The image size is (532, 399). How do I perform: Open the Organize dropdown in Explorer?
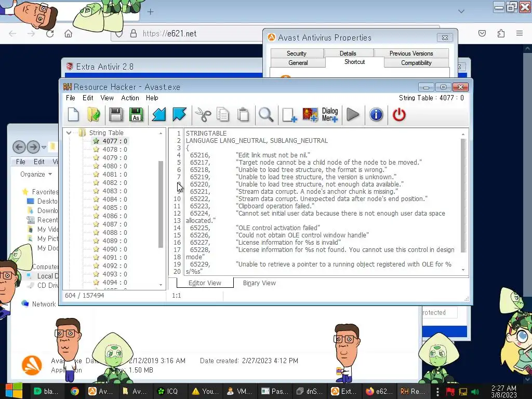36,174
